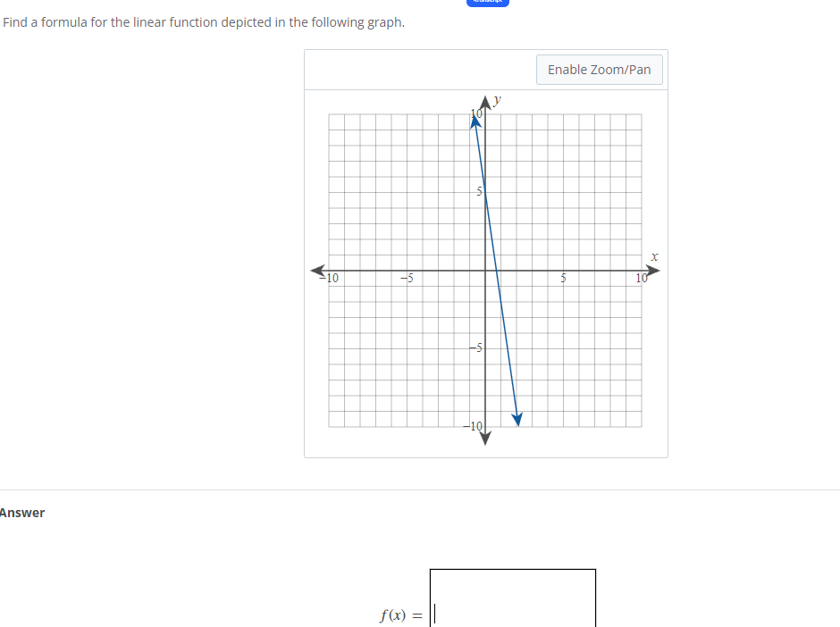Click the -10 tick label on y-axis
The height and width of the screenshot is (627, 840).
click(x=472, y=424)
